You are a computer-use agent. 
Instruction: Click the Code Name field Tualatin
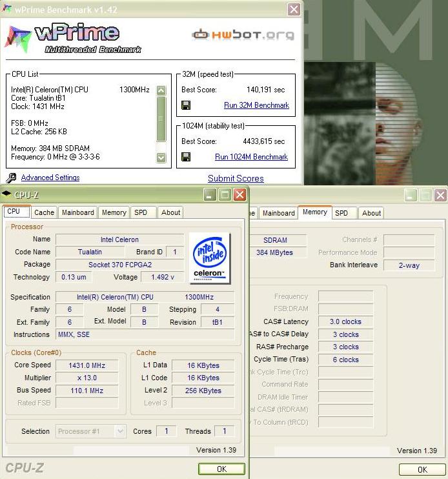[x=90, y=252]
